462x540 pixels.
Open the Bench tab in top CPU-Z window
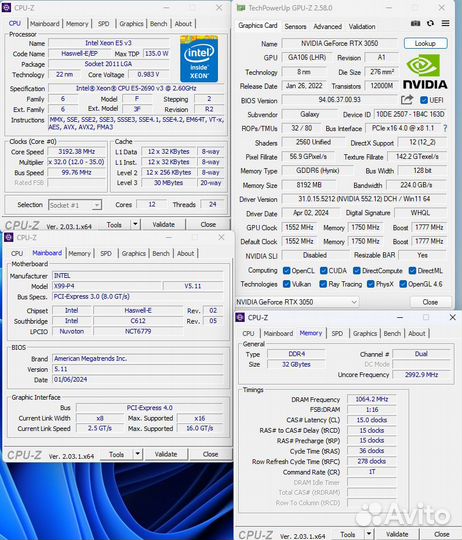(158, 24)
